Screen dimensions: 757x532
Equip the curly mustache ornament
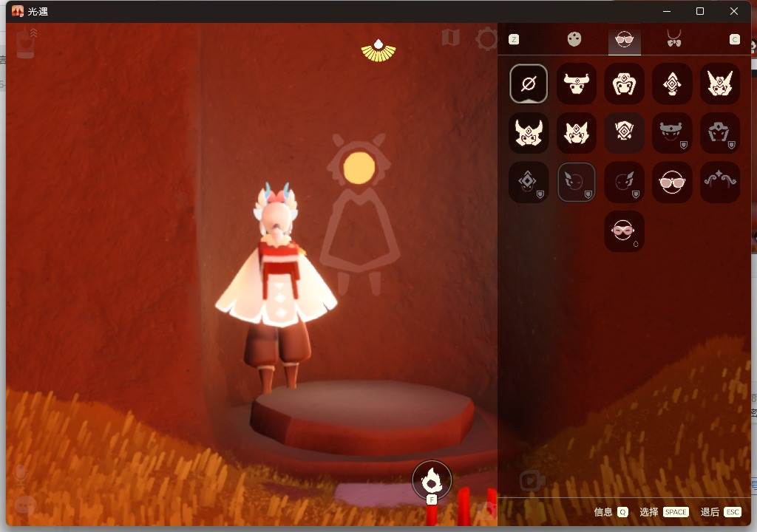point(720,182)
